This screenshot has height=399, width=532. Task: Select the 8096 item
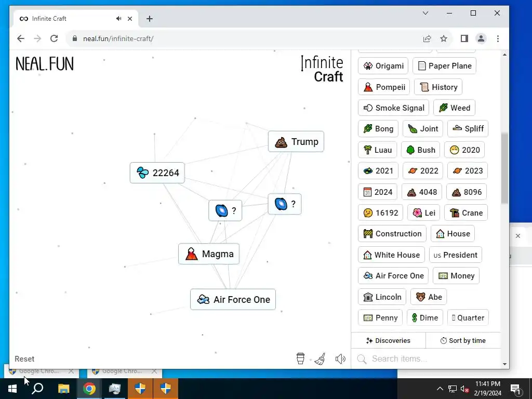point(467,192)
